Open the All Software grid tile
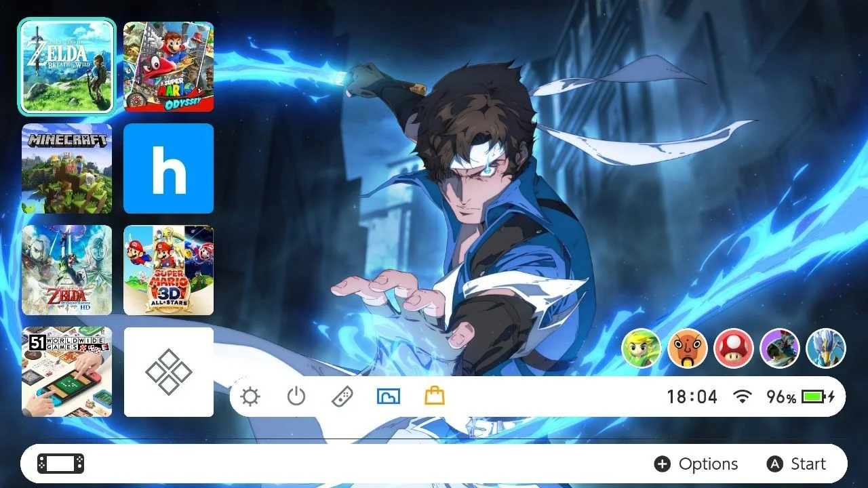 [x=169, y=372]
